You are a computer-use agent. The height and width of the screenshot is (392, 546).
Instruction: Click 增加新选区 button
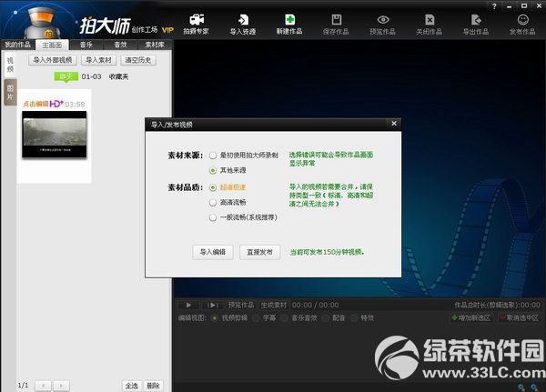pos(470,317)
